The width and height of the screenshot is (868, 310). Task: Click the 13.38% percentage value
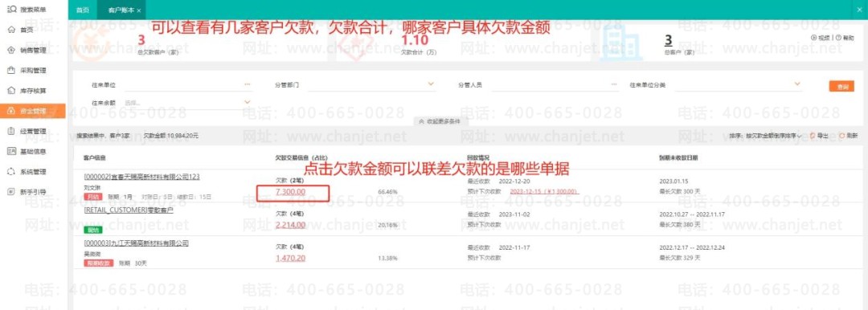tap(387, 259)
